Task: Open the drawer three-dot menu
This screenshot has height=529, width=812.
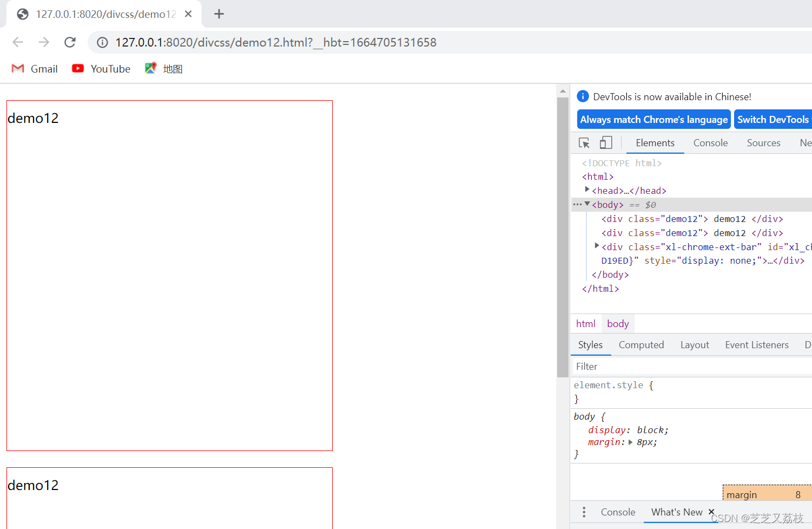Action: (x=584, y=512)
